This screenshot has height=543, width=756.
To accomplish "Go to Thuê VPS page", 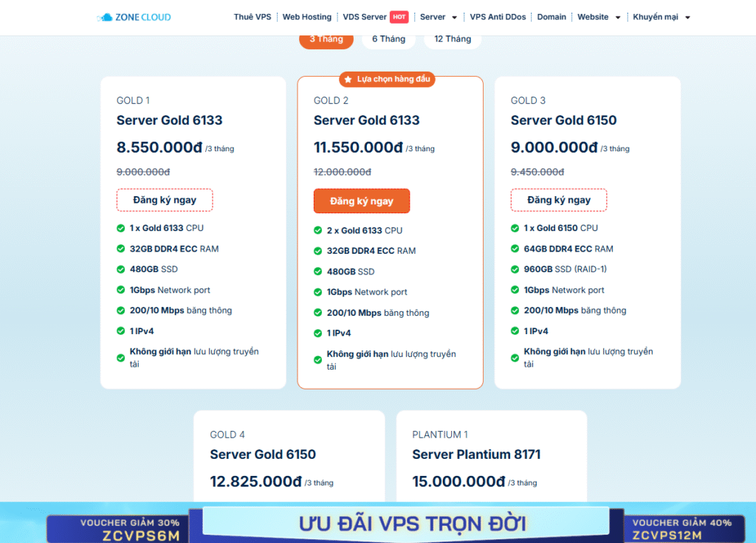I will (x=252, y=17).
